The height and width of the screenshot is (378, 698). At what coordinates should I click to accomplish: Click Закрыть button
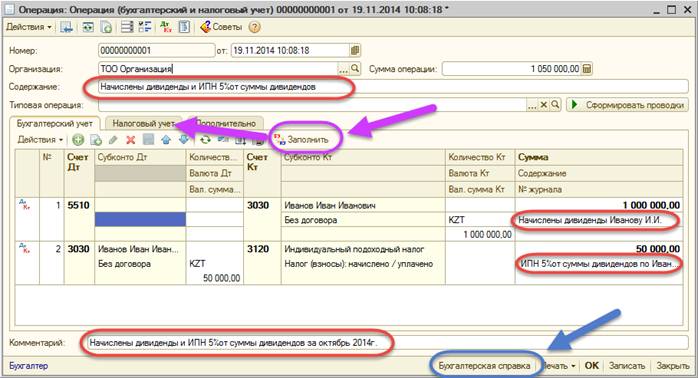[673, 366]
